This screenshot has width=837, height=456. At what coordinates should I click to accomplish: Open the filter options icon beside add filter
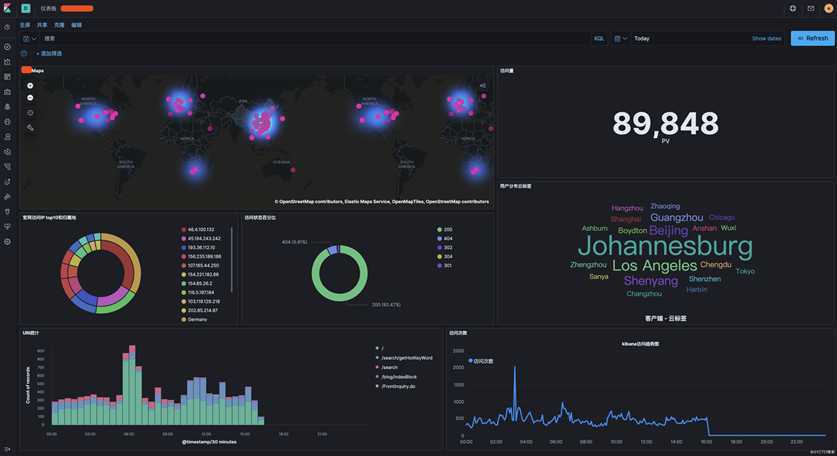coord(24,53)
